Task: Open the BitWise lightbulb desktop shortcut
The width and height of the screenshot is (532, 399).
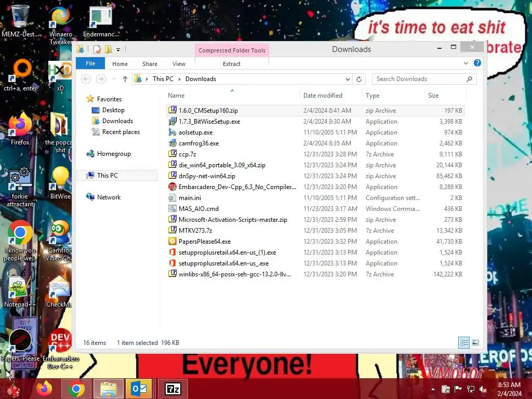Action: pyautogui.click(x=60, y=182)
